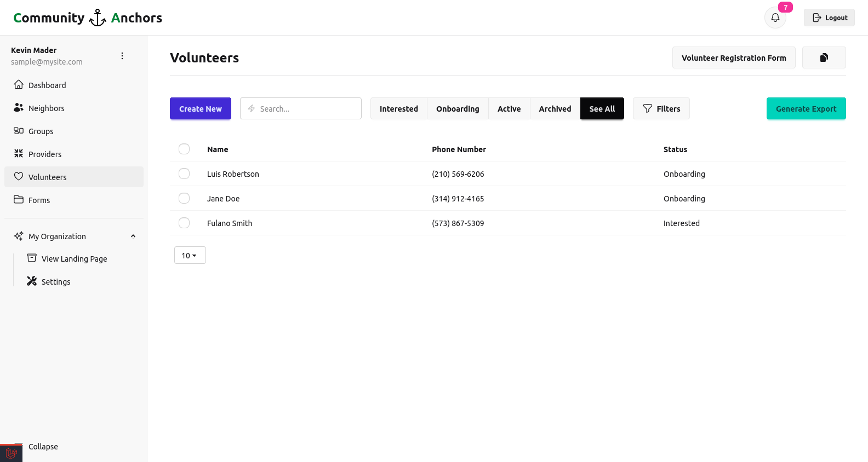Open Groups from the sidebar
The image size is (868, 462).
(x=41, y=131)
